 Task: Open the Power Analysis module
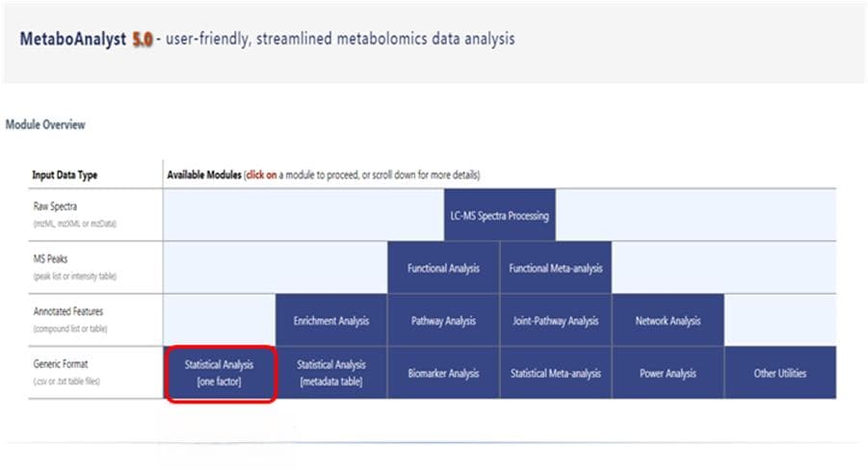pyautogui.click(x=669, y=373)
